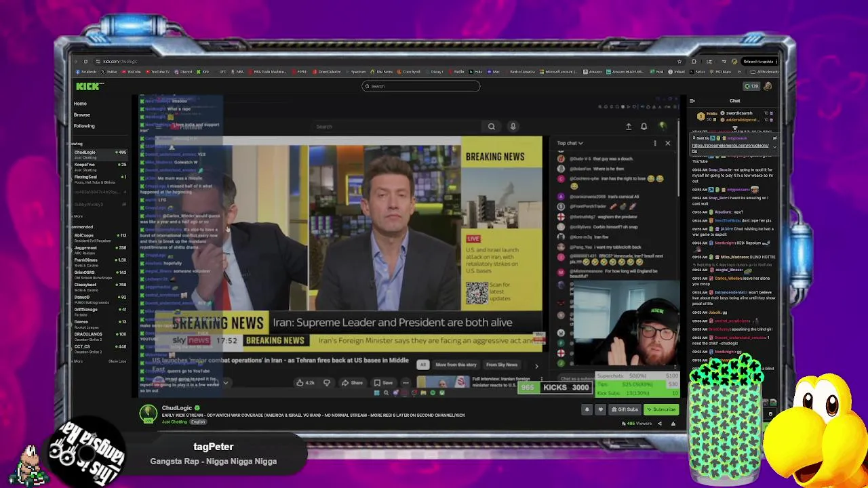The width and height of the screenshot is (868, 488).
Task: Open DRACULANCS in the recommended channels
Action: tap(100, 335)
